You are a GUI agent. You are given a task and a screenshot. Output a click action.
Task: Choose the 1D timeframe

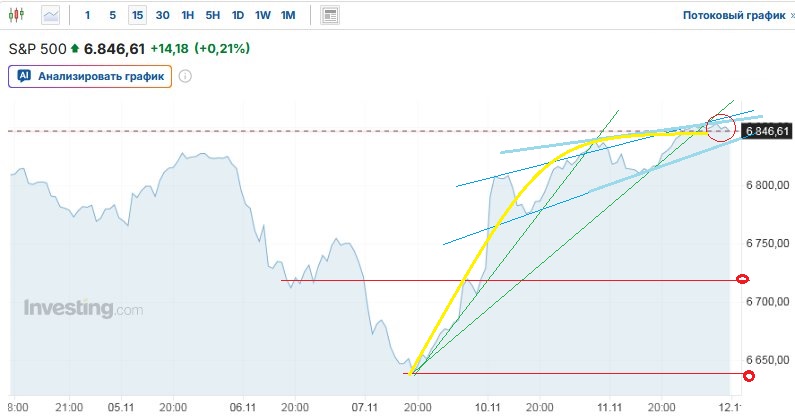coord(238,16)
